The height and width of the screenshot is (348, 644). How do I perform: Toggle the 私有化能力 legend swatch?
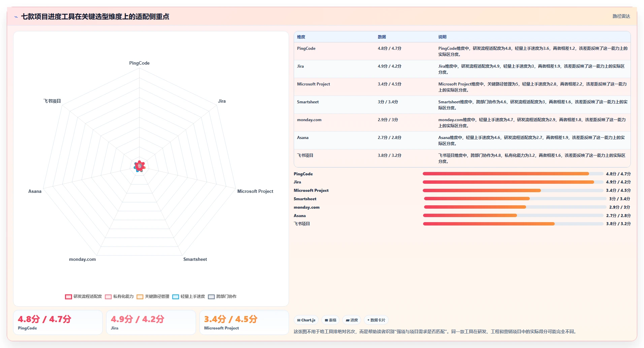[x=108, y=297]
